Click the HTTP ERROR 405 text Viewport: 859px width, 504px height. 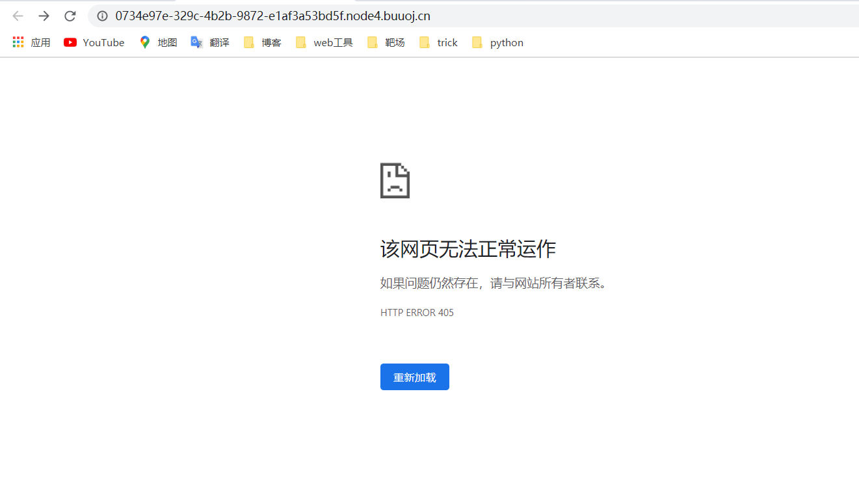coord(417,312)
